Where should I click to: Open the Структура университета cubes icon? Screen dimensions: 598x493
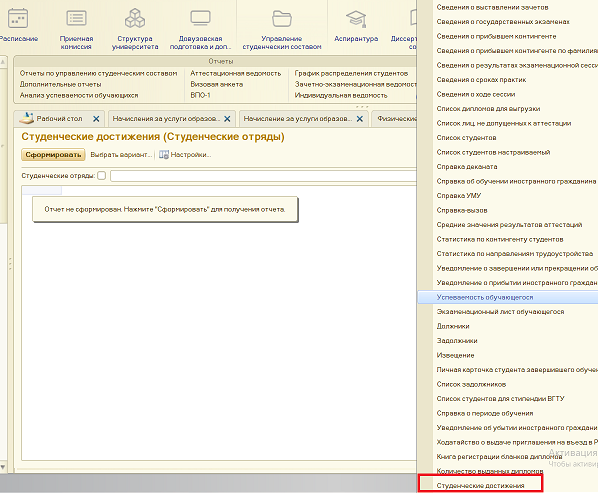pos(135,18)
